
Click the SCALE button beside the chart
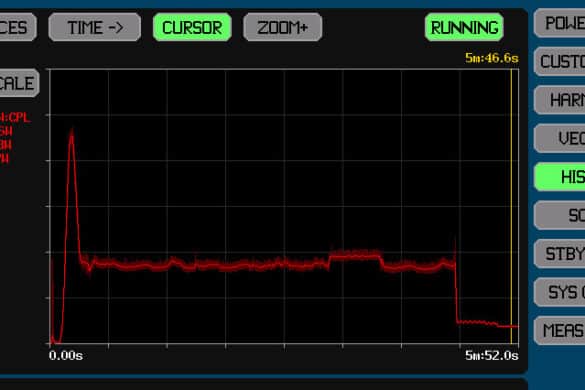[19, 83]
